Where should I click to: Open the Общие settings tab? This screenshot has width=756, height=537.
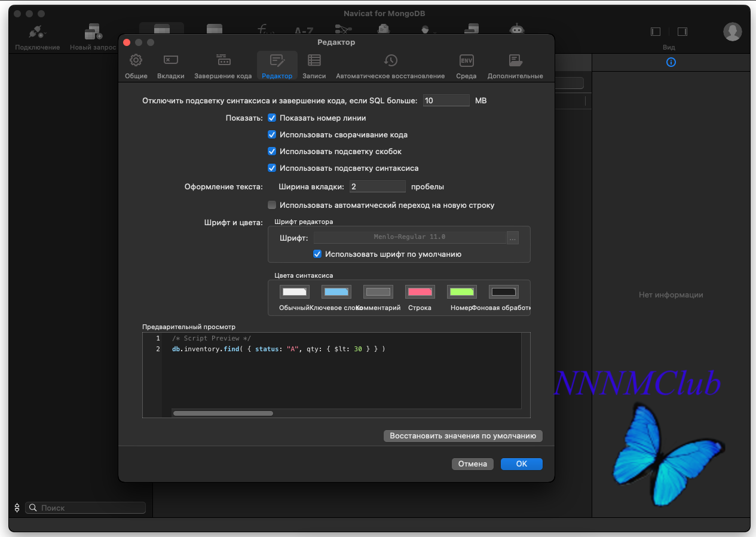[136, 66]
